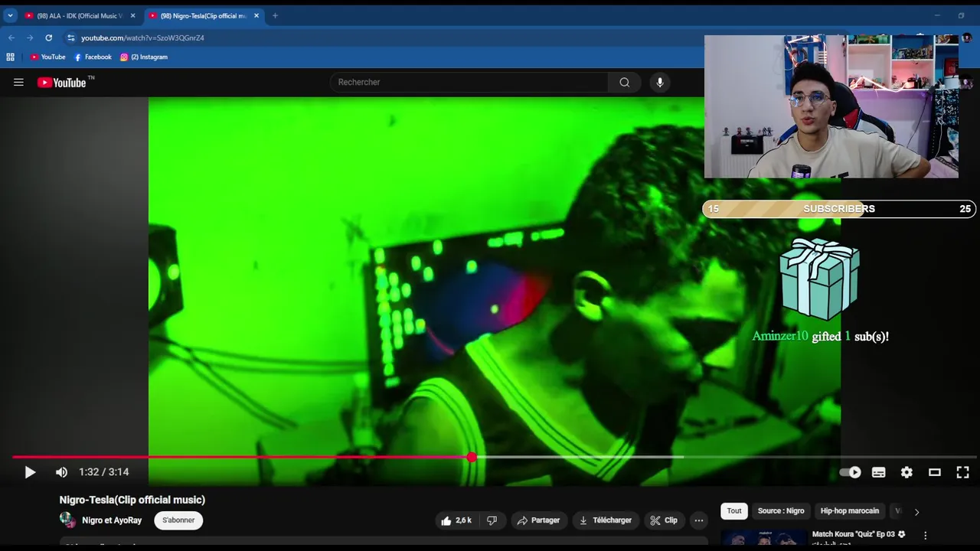Select the Source : Nigro chip
Screen dimensions: 980x551
pos(781,511)
